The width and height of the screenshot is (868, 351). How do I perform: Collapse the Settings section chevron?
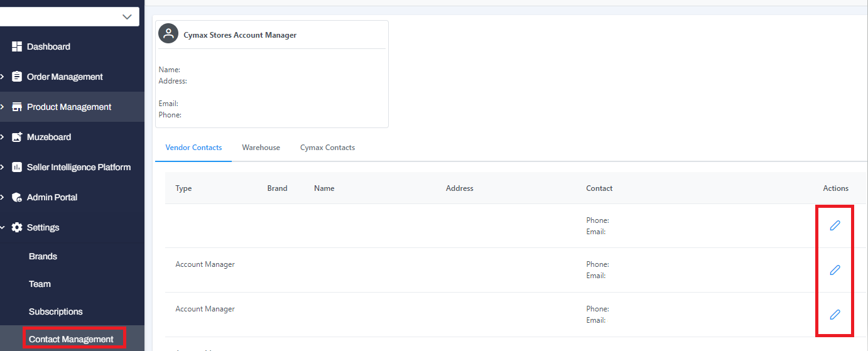click(x=3, y=227)
